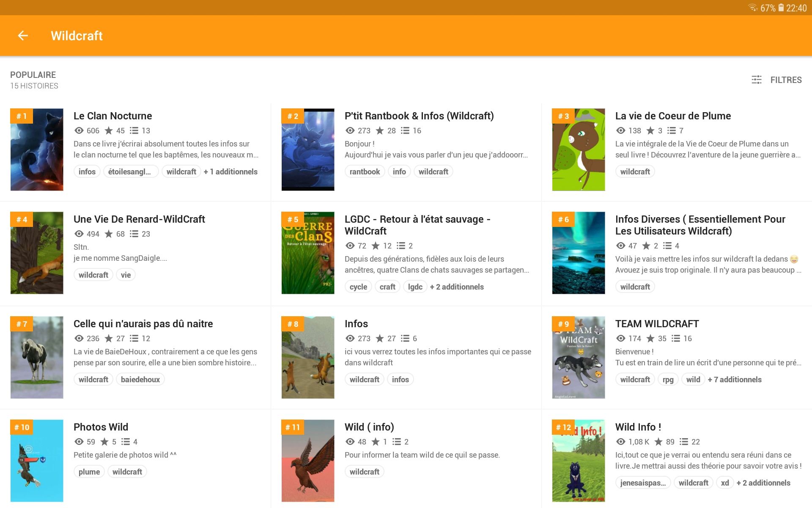Tap the clock showing 22:40
Viewport: 812px width, 508px height.
tap(796, 8)
